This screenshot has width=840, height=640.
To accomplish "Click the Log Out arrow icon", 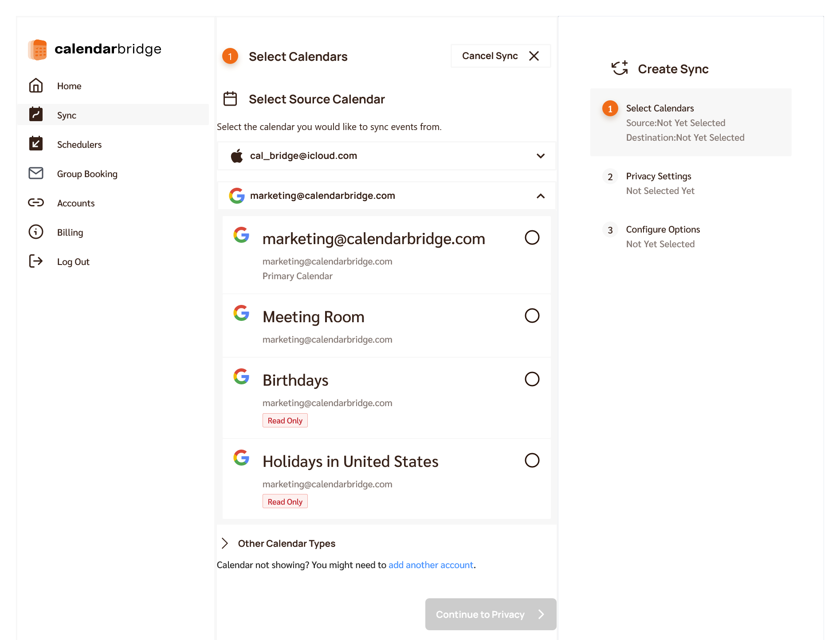I will click(36, 261).
